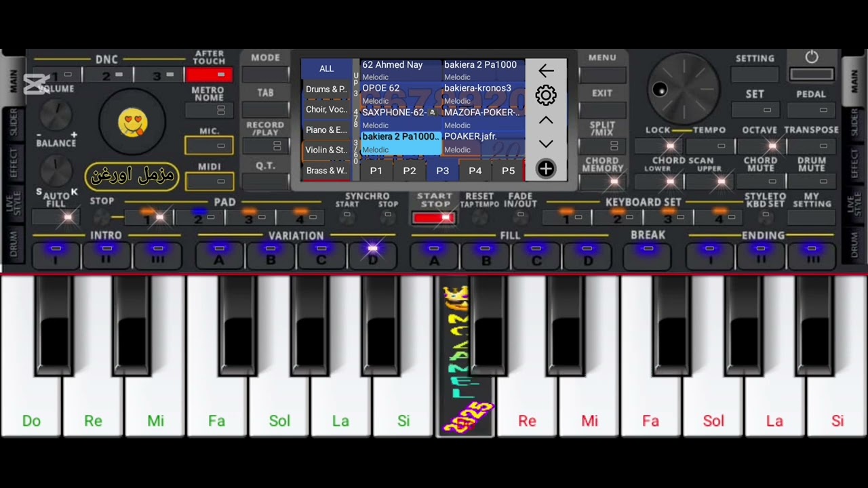Go back with the left arrow icon

(546, 70)
